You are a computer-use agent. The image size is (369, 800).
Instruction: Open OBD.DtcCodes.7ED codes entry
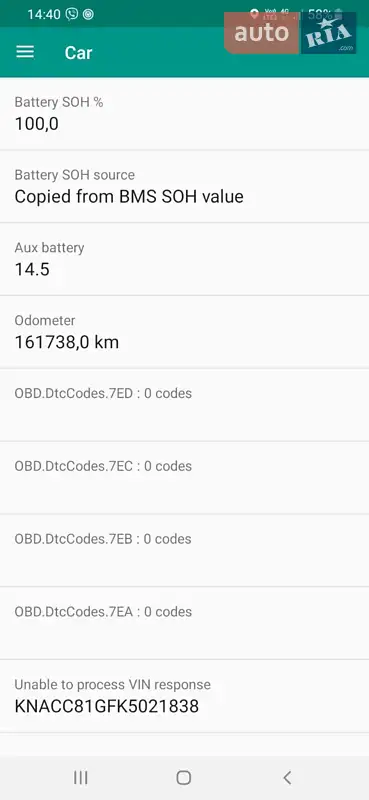tap(184, 405)
